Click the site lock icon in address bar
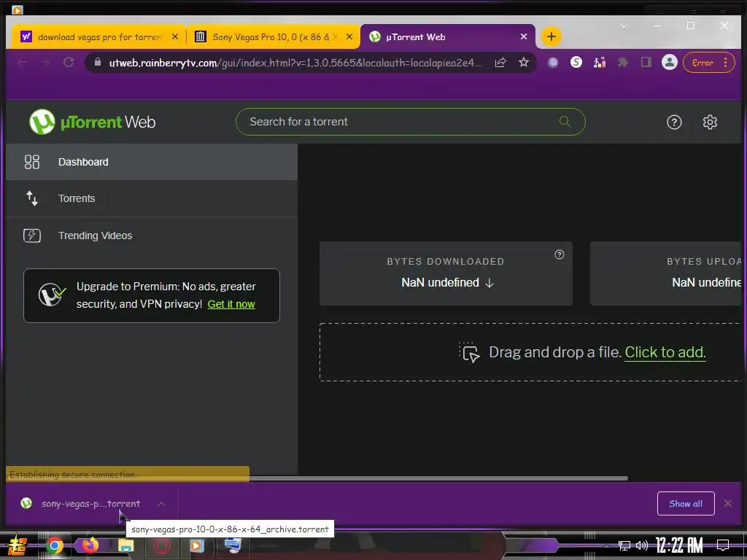747x560 pixels. (98, 63)
